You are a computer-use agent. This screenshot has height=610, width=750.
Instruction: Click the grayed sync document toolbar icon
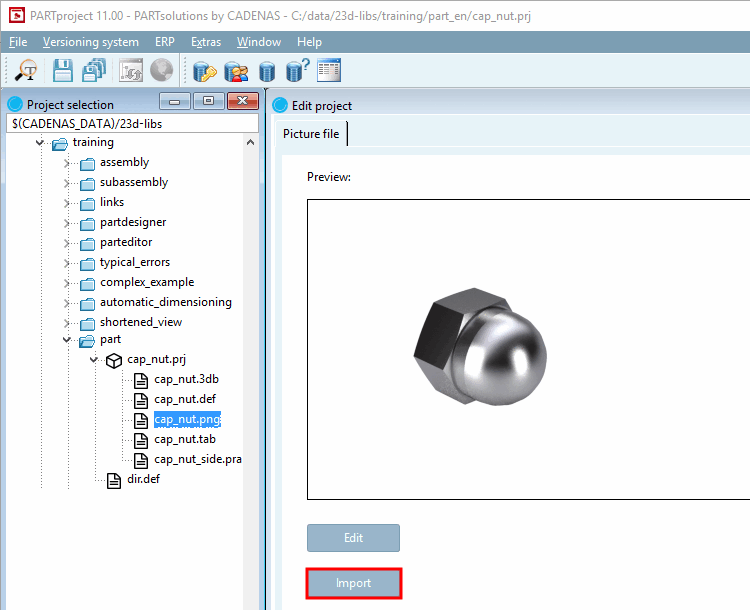(x=131, y=70)
